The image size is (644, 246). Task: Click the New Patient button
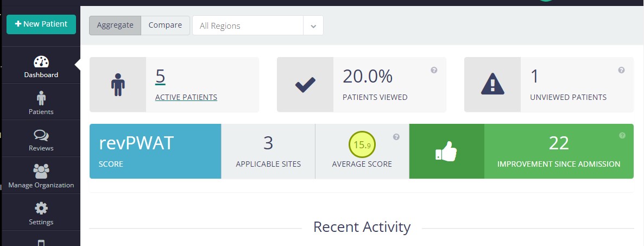tap(41, 24)
